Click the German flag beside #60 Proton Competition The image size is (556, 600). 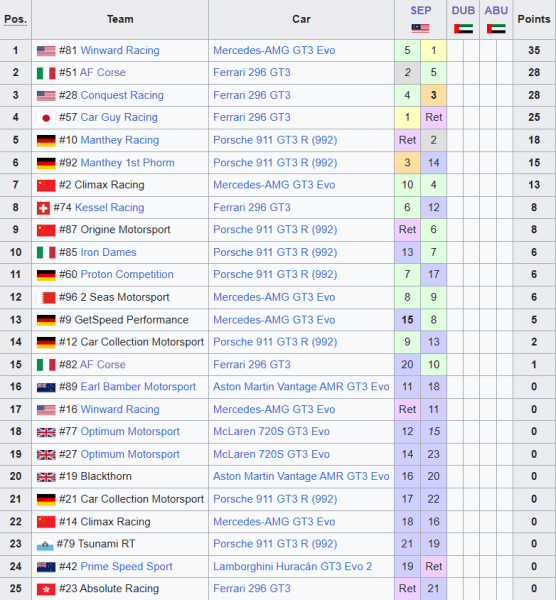[46, 275]
